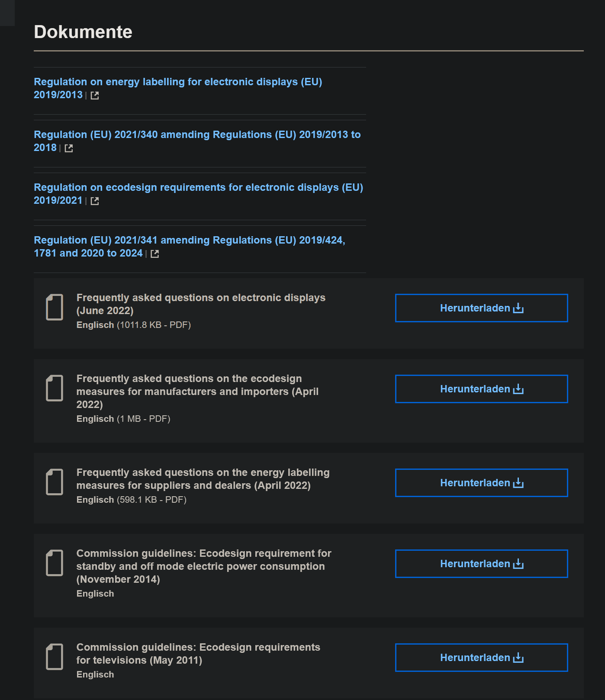Download the June 2022 electronic displays FAQ

(482, 308)
